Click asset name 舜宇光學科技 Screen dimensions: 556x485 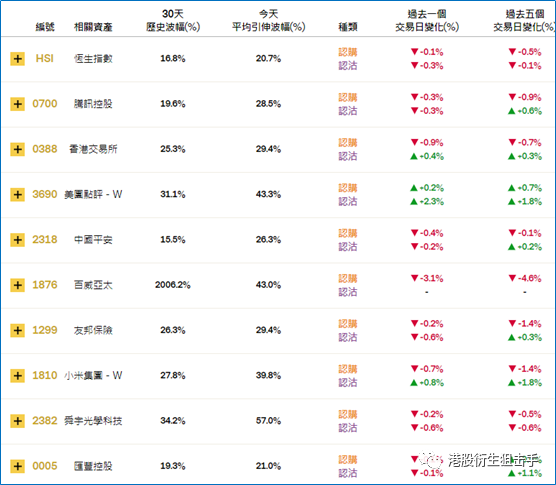click(93, 421)
